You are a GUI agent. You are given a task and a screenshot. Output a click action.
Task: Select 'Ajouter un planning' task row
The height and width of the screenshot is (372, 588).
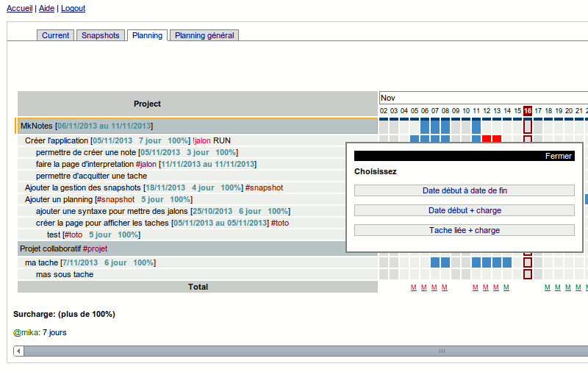click(x=182, y=199)
